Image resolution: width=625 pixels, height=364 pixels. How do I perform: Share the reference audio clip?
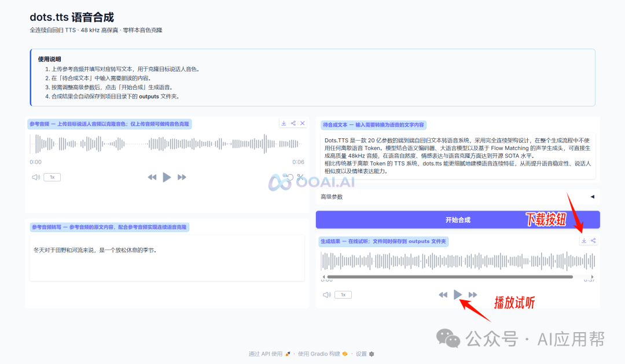click(x=293, y=123)
